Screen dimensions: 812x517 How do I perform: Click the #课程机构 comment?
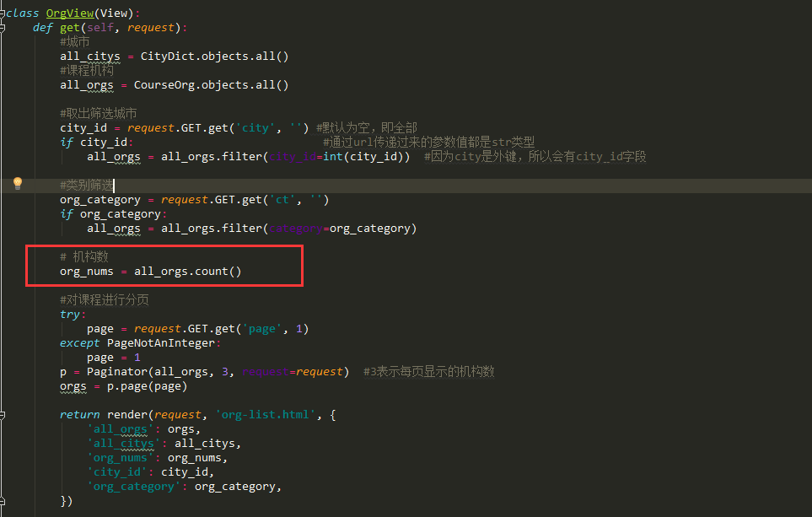click(x=87, y=70)
